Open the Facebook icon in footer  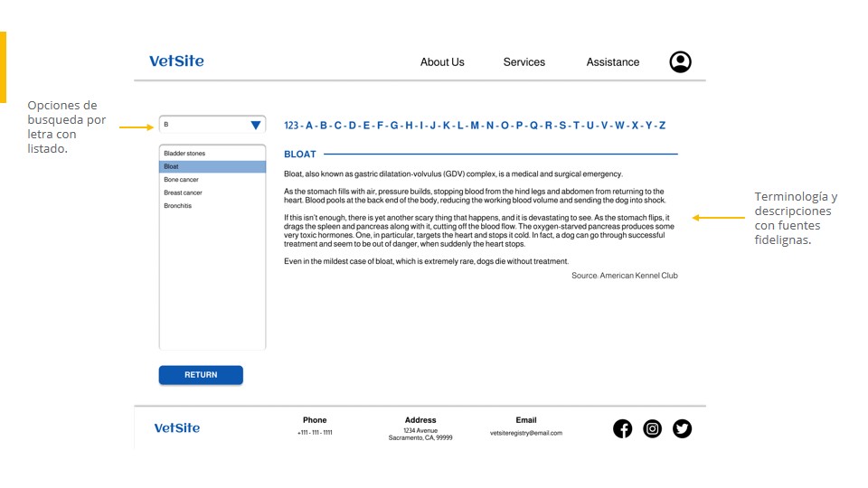coord(623,428)
